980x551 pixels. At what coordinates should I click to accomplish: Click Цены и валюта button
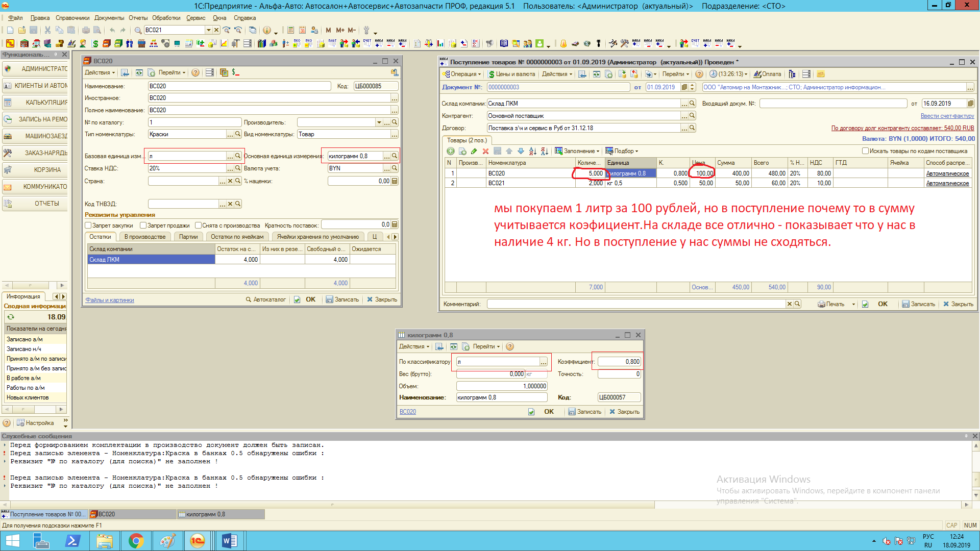click(511, 74)
